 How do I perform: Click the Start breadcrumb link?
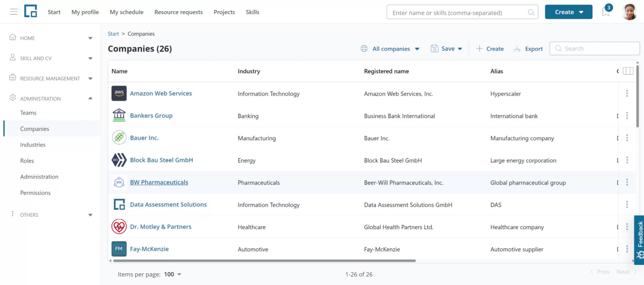(x=113, y=34)
